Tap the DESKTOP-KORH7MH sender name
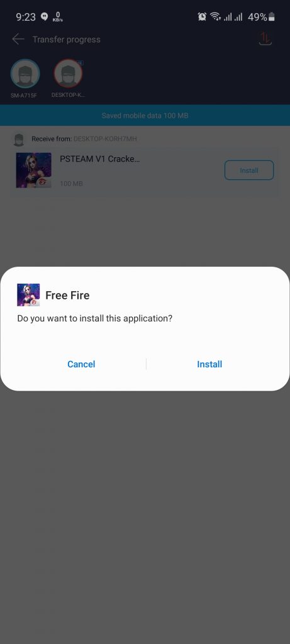This screenshot has height=644, width=290. pos(105,139)
